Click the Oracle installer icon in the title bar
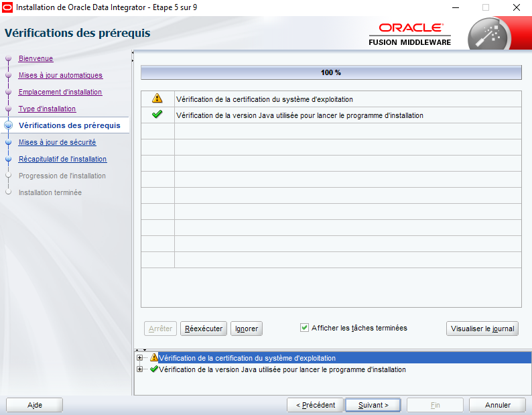The image size is (532, 415). point(7,7)
